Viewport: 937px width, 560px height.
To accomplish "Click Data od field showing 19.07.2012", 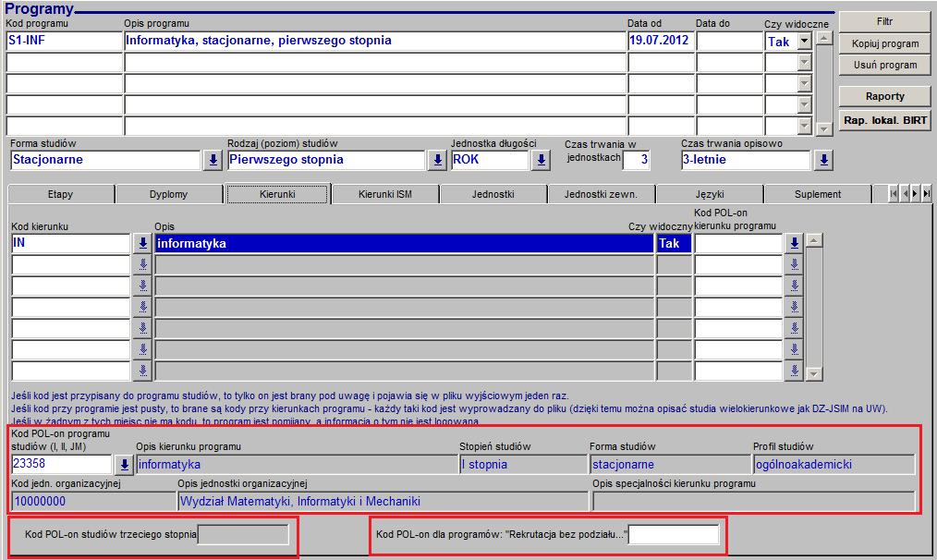I will pyautogui.click(x=661, y=42).
